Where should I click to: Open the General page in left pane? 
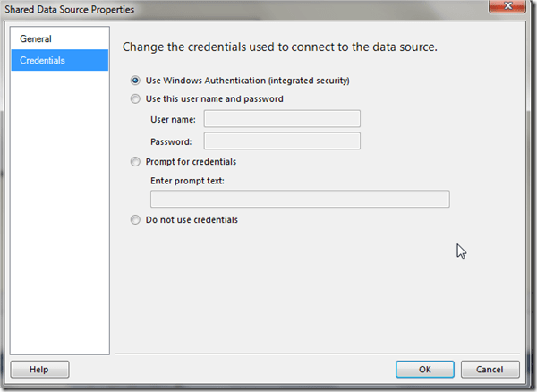pyautogui.click(x=36, y=39)
